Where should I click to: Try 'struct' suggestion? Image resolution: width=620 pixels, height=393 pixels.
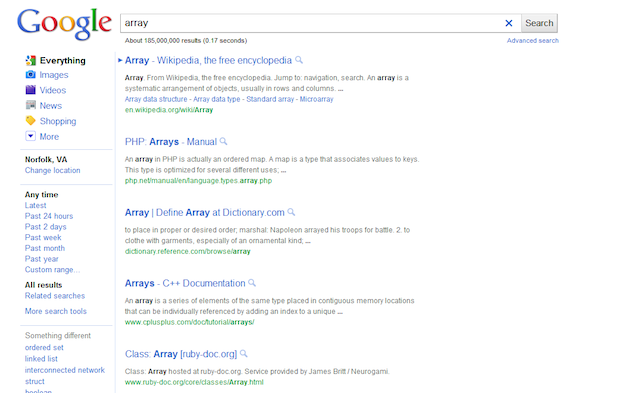pos(34,381)
